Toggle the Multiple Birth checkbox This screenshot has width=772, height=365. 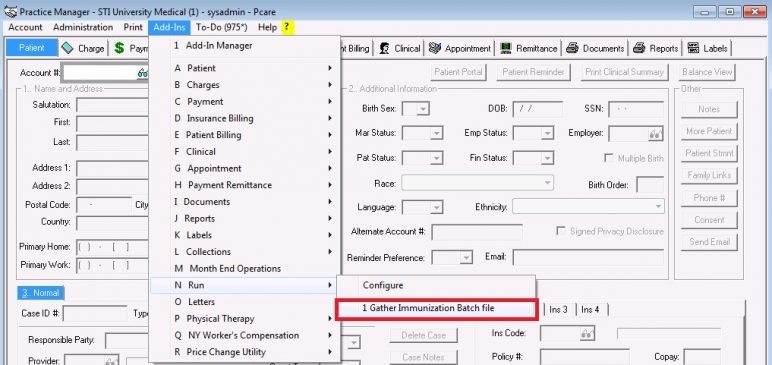point(609,158)
